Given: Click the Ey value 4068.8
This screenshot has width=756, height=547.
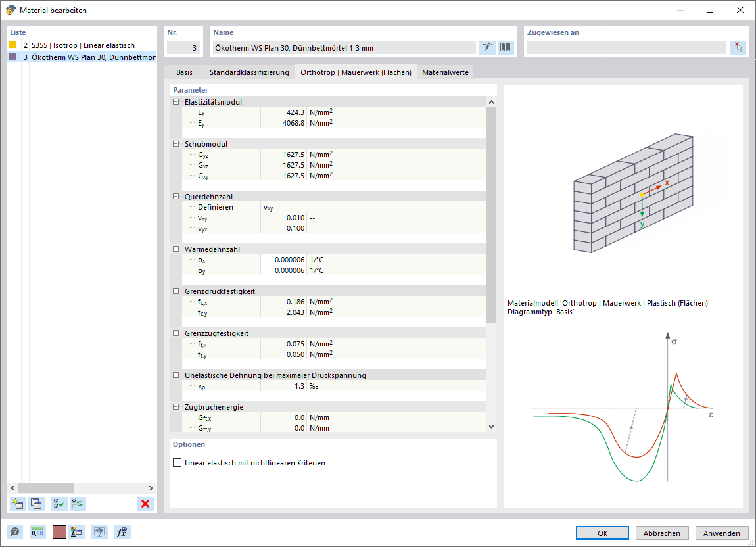Looking at the screenshot, I should pos(283,123).
